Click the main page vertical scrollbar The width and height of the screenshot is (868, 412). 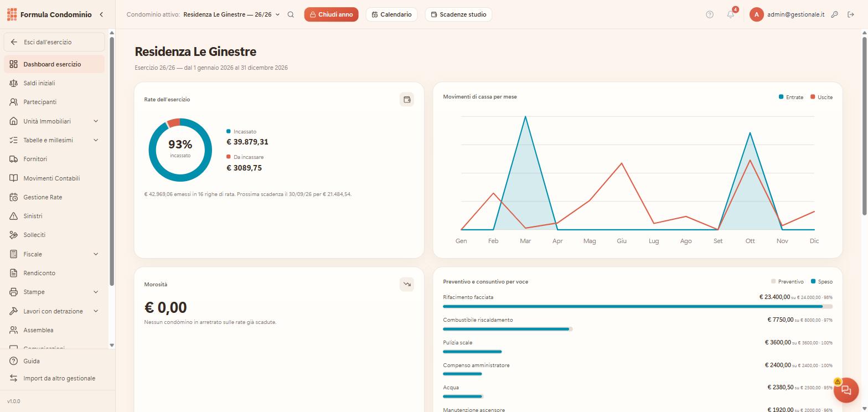pos(864,126)
